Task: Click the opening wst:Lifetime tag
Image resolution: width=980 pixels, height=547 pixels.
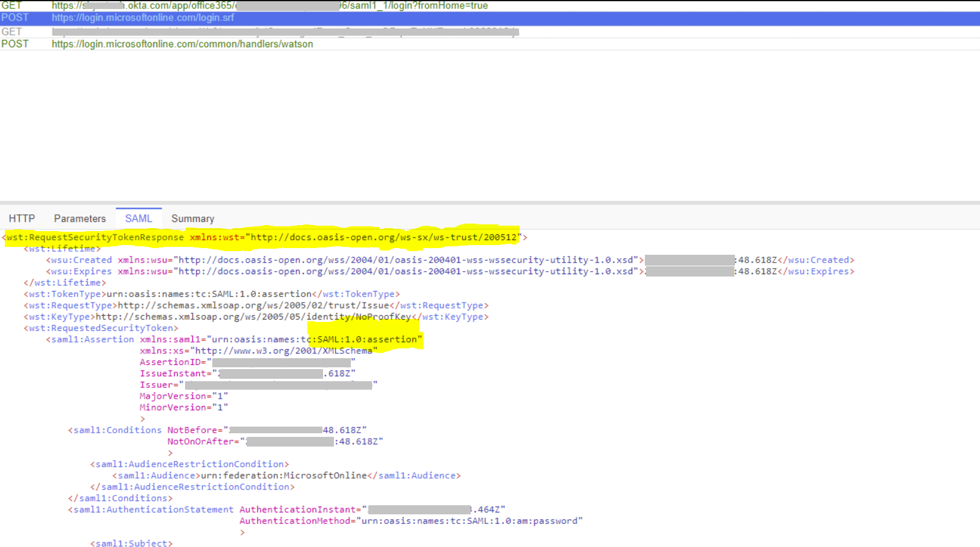Action: (62, 249)
